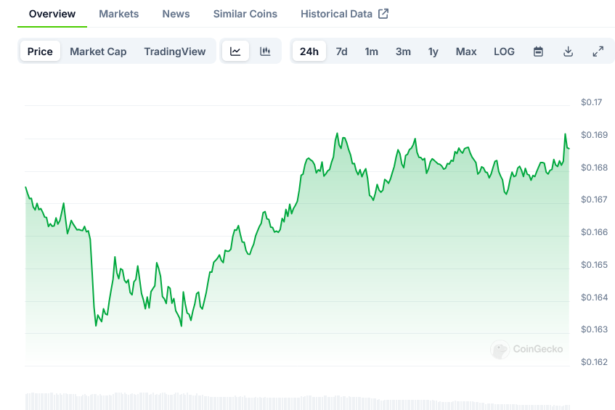This screenshot has height=410, width=615.
Task: Toggle LOG scale on the chart
Action: coord(504,51)
